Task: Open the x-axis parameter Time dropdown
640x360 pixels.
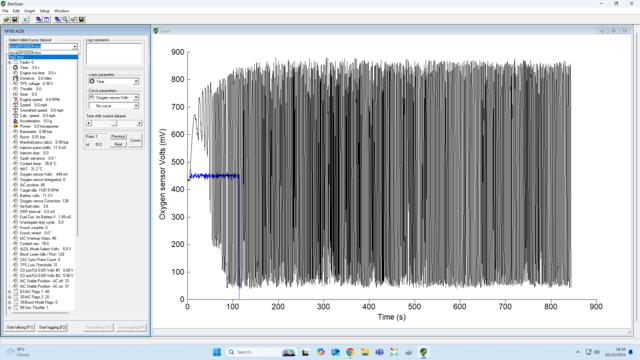Action: tap(136, 82)
